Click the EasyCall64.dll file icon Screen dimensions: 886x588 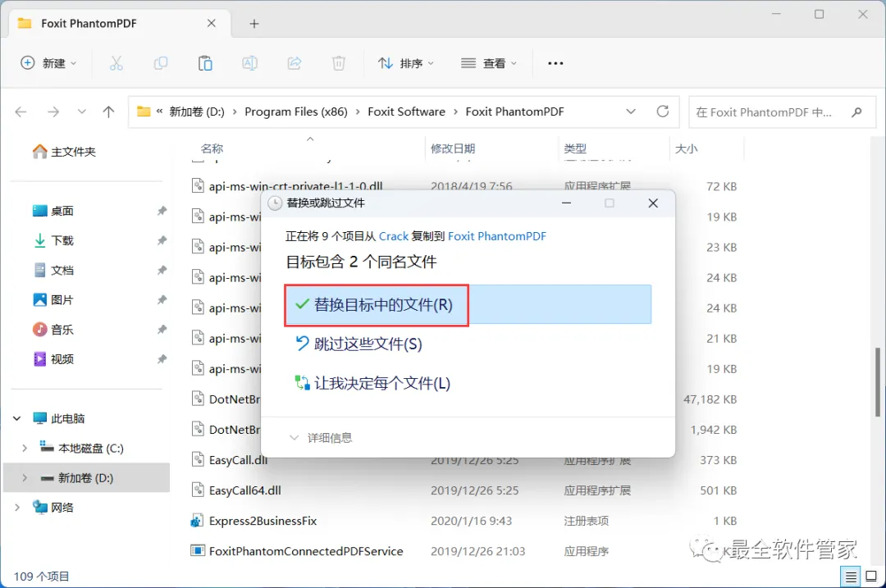(x=197, y=490)
